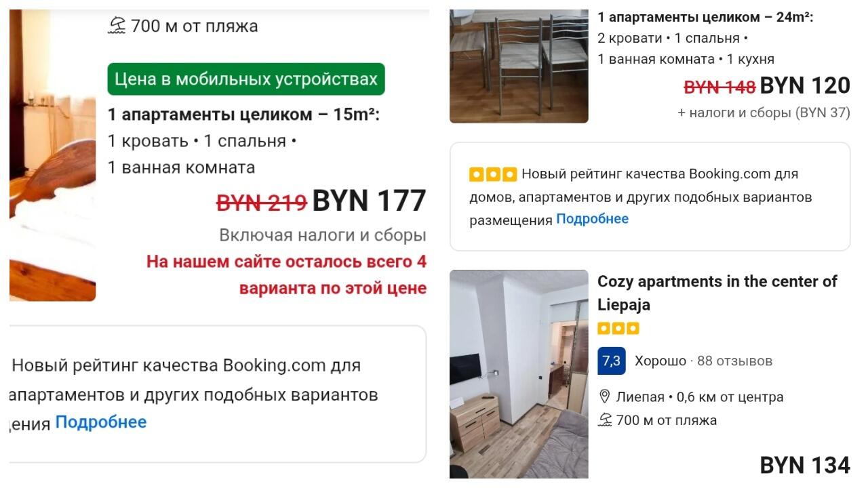
Task: Click the + налоги и сборы (BYN 37) text
Action: click(x=764, y=113)
